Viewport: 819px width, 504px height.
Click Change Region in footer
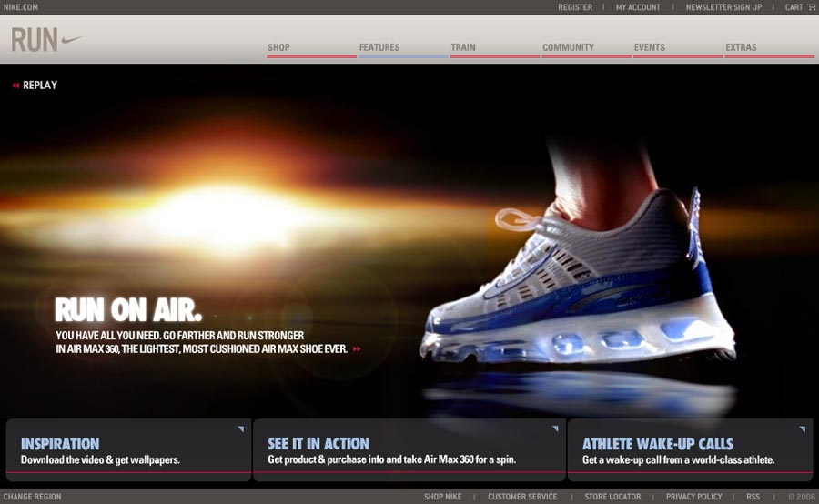(x=33, y=497)
